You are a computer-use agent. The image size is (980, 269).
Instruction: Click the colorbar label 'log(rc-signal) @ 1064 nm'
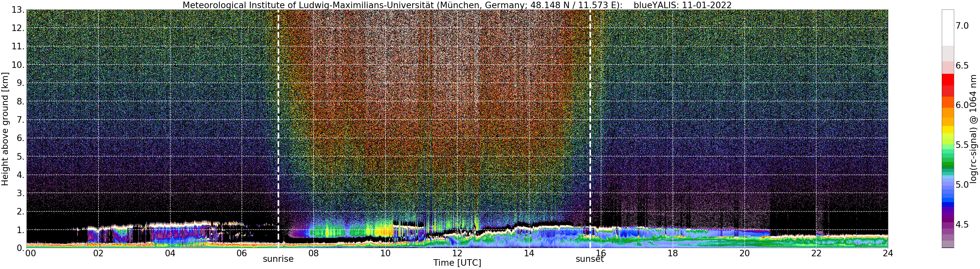(974, 129)
